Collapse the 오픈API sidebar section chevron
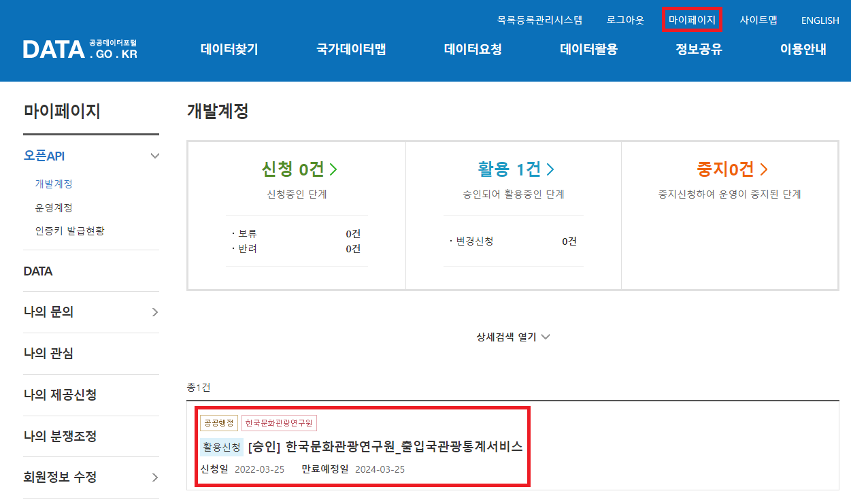Image resolution: width=851 pixels, height=504 pixels. click(x=155, y=156)
